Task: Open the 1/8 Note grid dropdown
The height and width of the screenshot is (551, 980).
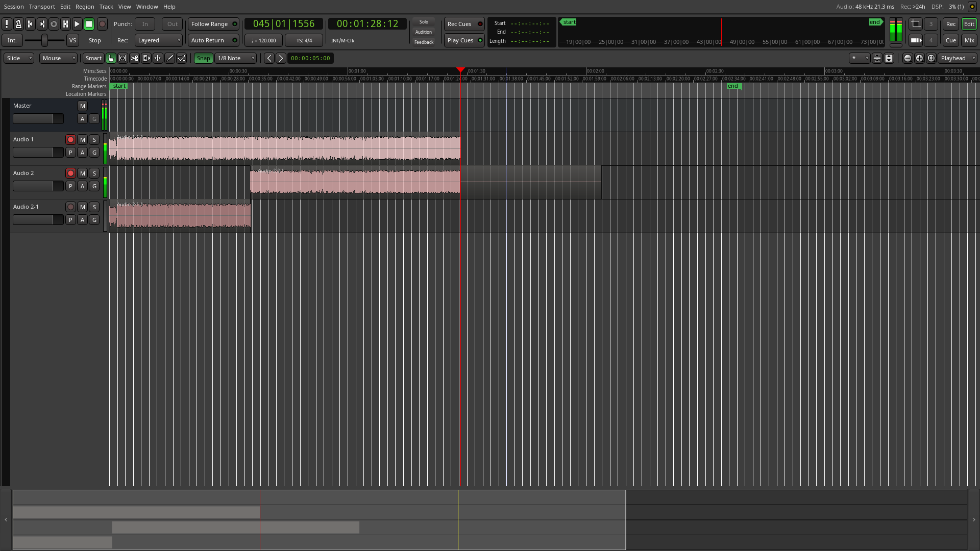Action: 236,58
